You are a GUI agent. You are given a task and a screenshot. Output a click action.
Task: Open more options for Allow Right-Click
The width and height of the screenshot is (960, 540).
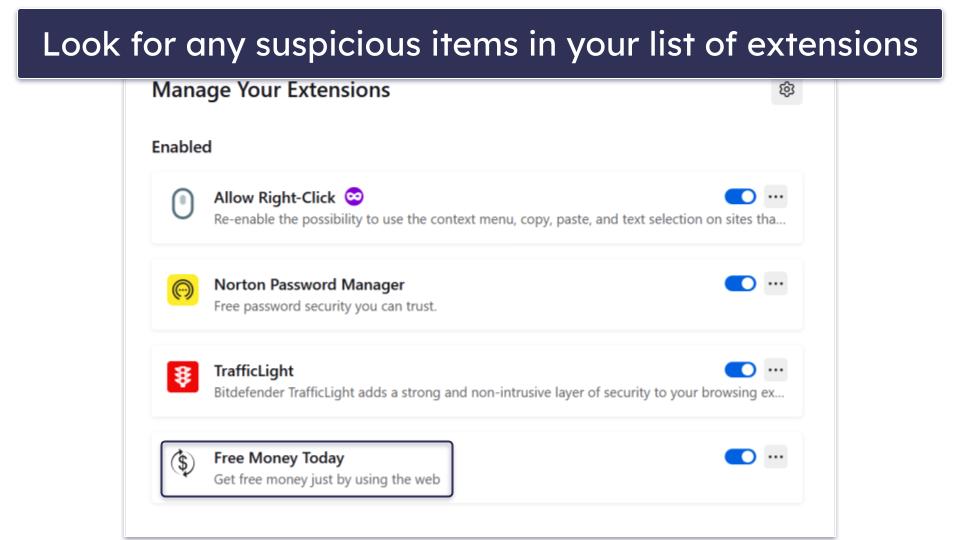click(776, 197)
